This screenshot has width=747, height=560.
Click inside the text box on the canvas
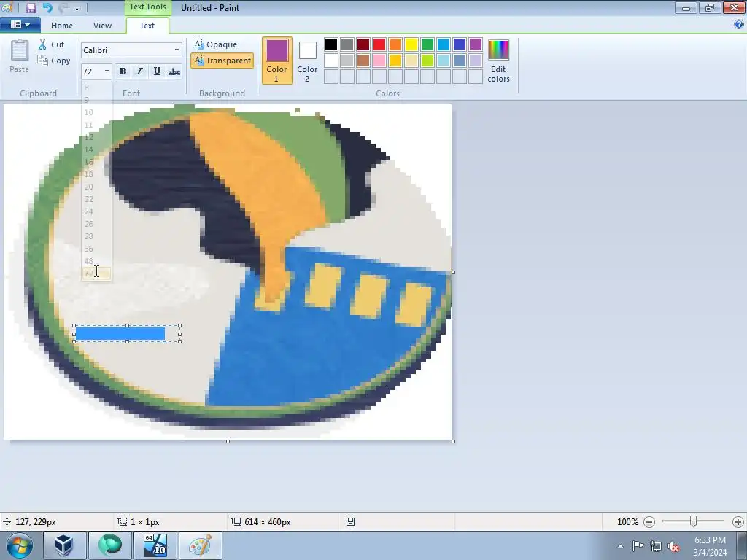coord(127,334)
